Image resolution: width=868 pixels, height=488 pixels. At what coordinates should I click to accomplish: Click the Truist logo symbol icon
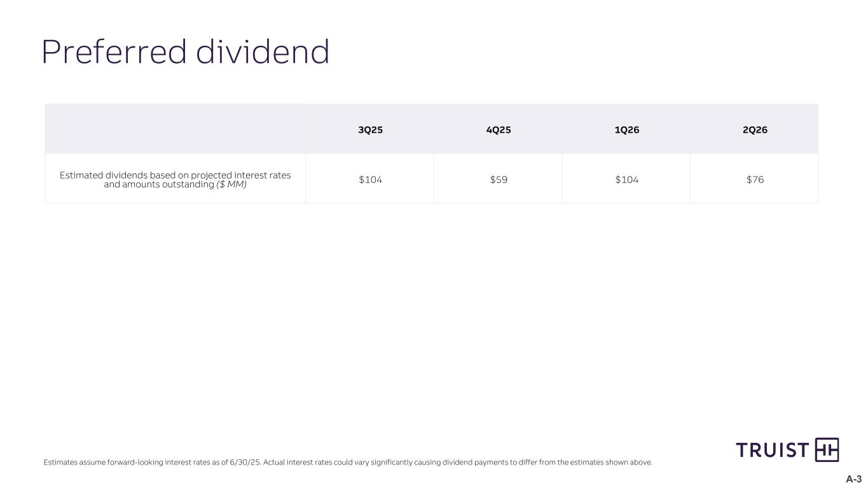coord(827,450)
